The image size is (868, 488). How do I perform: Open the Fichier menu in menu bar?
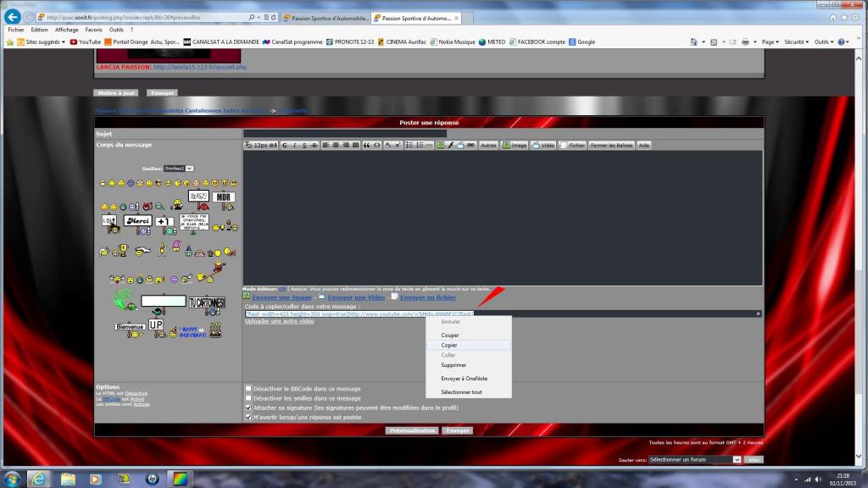[16, 30]
